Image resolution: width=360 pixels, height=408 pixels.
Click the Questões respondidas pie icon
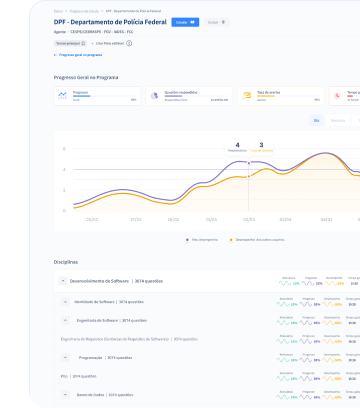[x=154, y=96]
